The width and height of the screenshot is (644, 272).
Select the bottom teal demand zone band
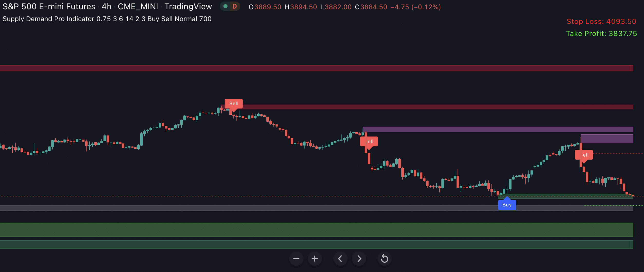click(x=316, y=244)
